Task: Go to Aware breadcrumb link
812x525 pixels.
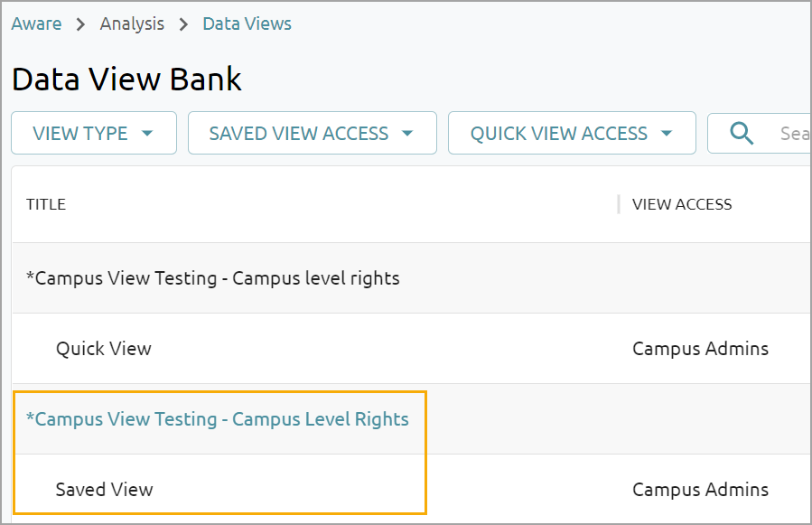Action: (36, 23)
